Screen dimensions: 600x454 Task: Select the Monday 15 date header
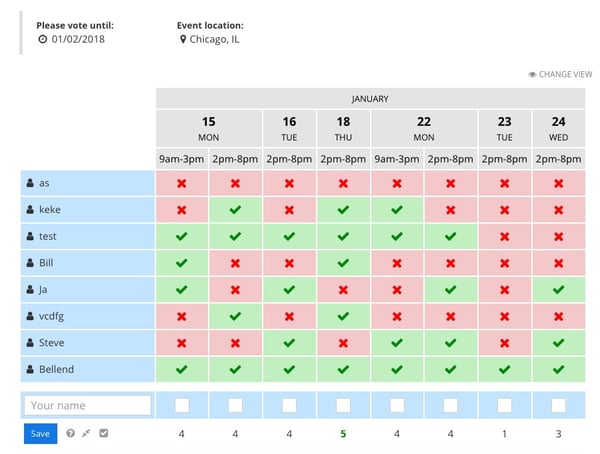coord(208,126)
